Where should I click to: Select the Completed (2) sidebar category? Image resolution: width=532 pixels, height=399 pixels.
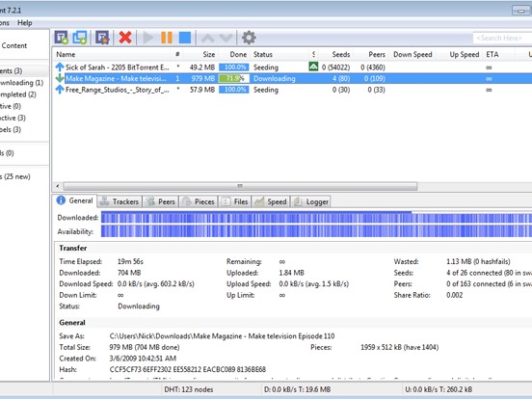coord(18,94)
